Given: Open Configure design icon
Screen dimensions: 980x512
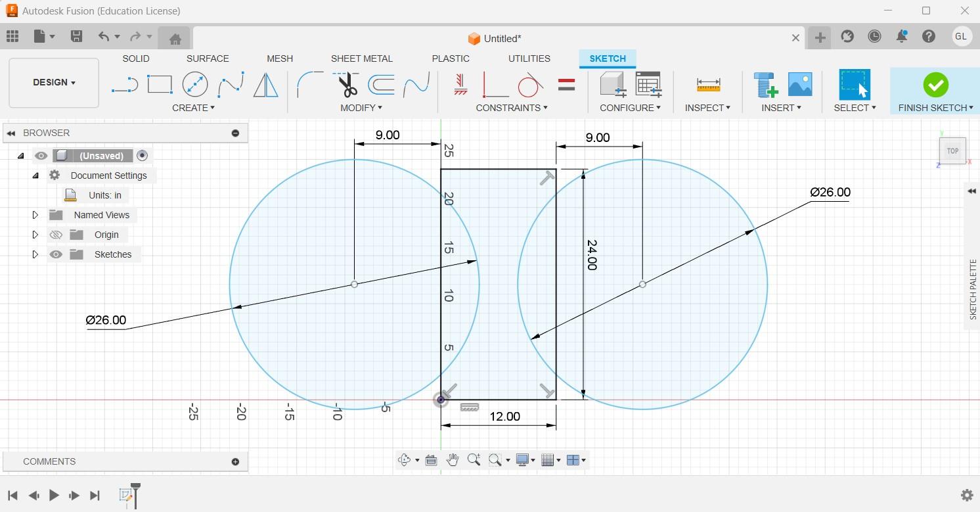Looking at the screenshot, I should 613,85.
